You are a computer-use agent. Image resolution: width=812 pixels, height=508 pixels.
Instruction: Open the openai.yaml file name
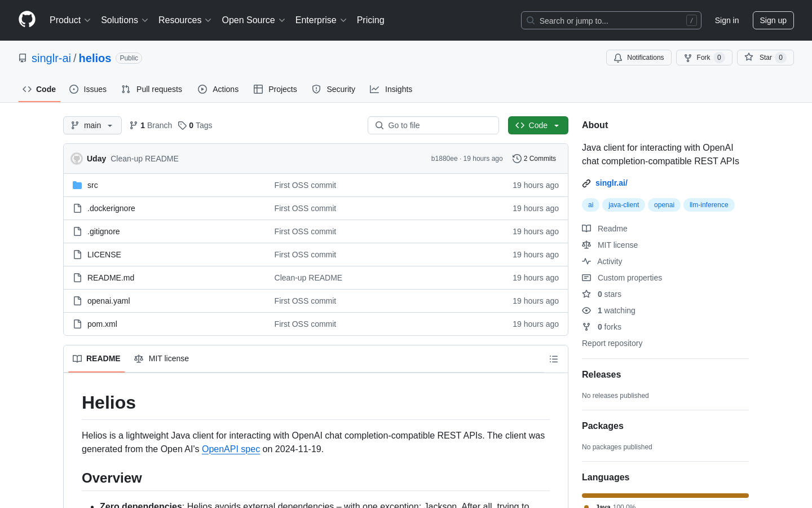pos(109,301)
